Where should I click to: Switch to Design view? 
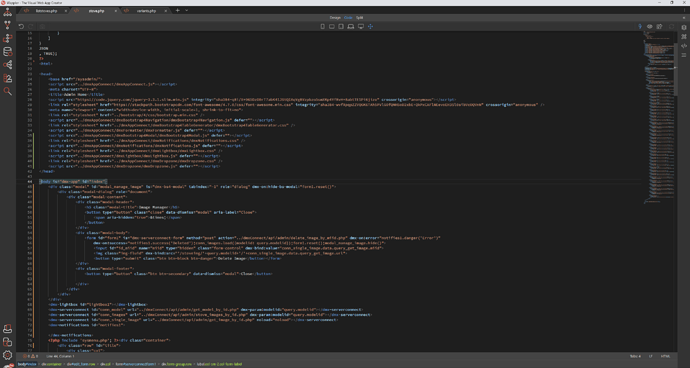[x=335, y=18]
